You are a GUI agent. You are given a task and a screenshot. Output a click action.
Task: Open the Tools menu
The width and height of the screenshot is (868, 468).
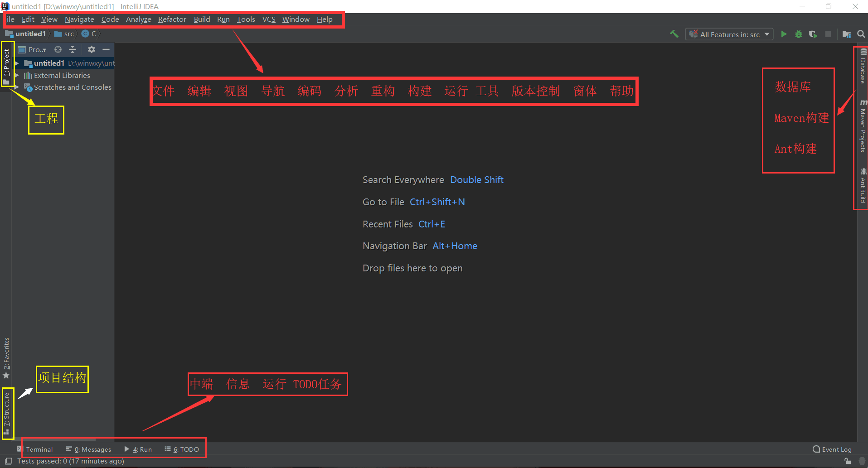246,19
